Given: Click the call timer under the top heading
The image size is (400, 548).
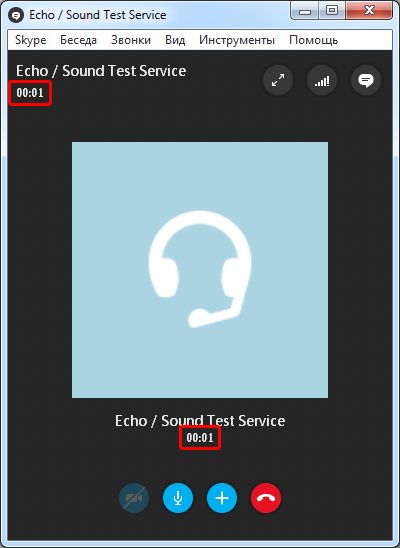Looking at the screenshot, I should tap(30, 93).
